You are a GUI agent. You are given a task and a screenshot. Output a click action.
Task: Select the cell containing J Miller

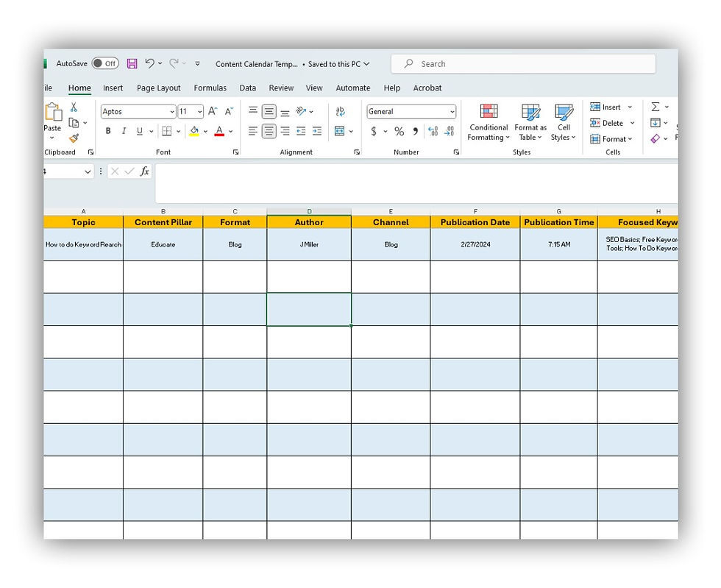(x=308, y=244)
